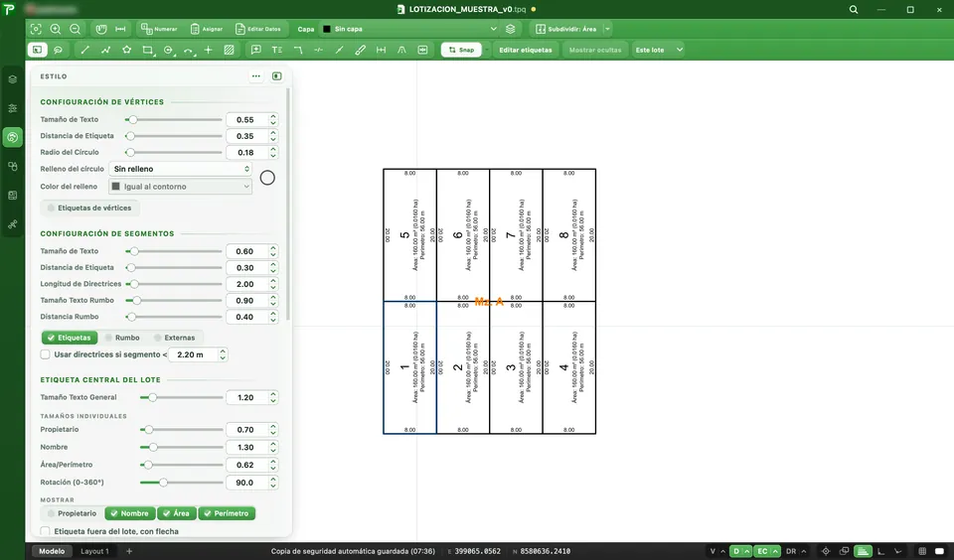Add a new layout tab

pos(129,551)
